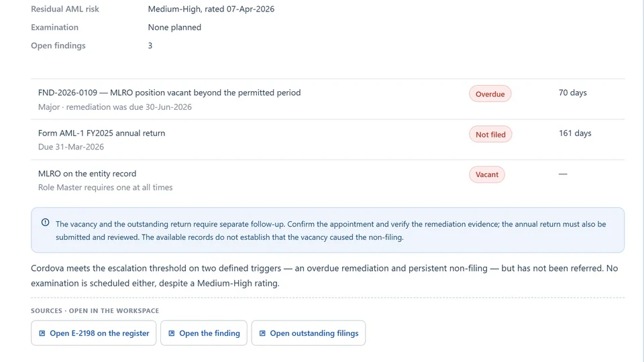The width and height of the screenshot is (644, 362).
Task: Click the blue notice about vacancy follow-up
Action: (x=328, y=230)
